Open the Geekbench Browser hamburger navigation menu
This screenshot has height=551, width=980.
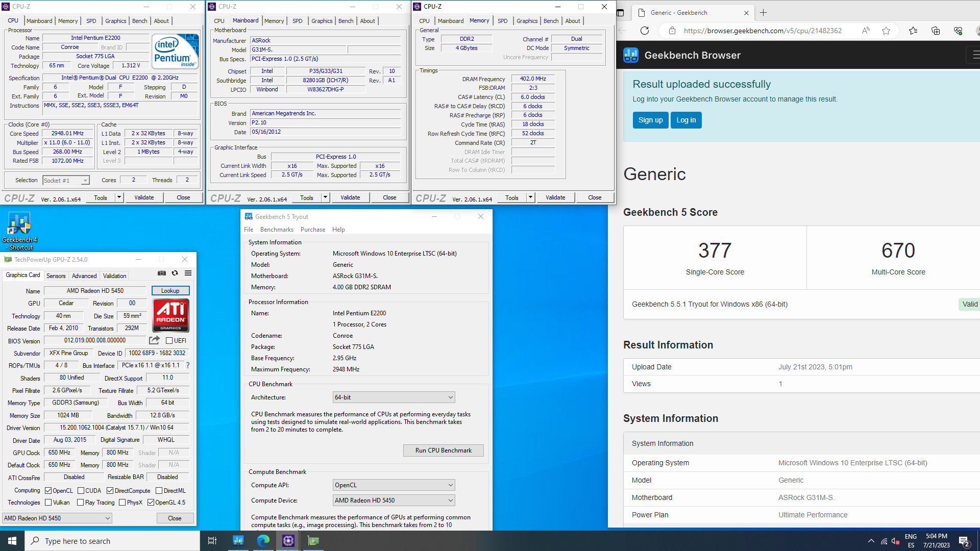click(x=974, y=54)
